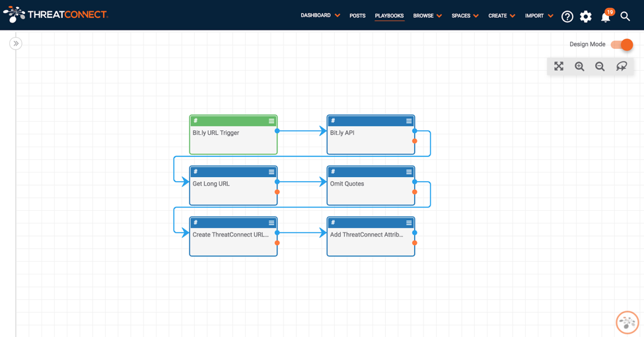Click hash icon on Bit.ly URL Trigger

(196, 120)
